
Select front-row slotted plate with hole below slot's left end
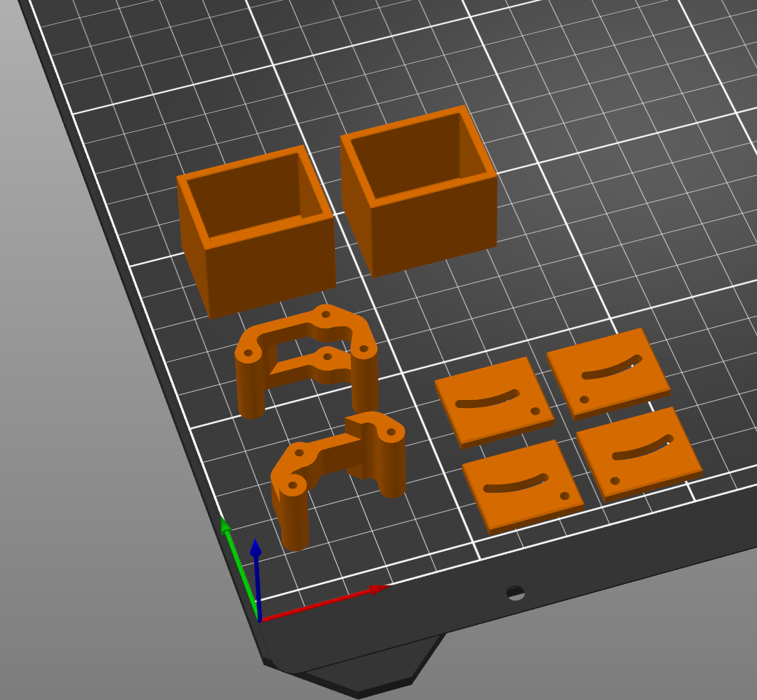click(639, 454)
